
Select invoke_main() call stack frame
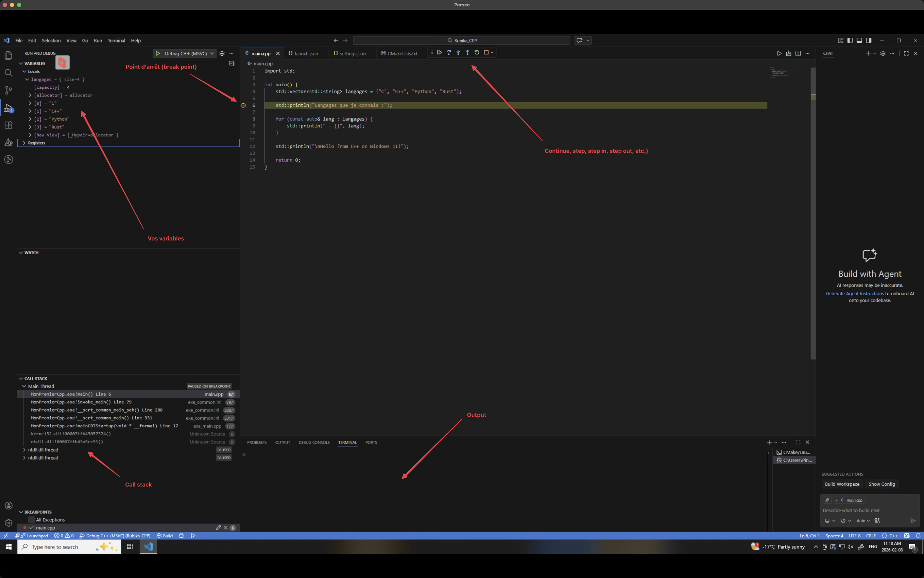point(128,402)
